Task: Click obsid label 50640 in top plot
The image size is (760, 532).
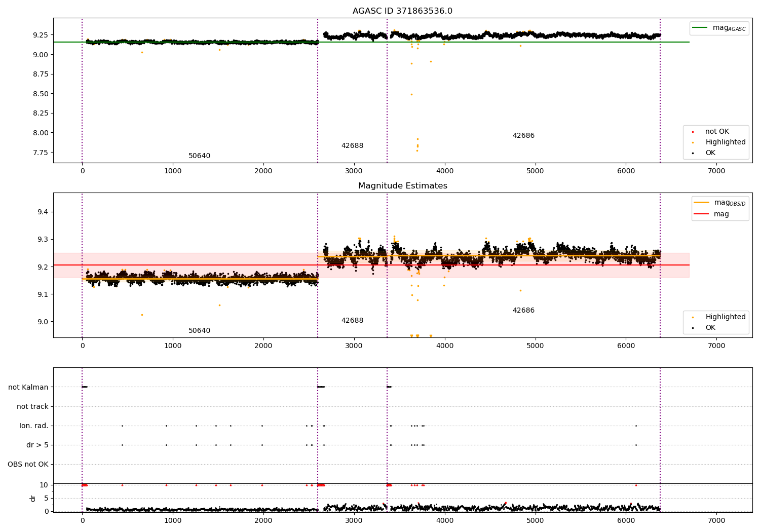Action: point(199,156)
